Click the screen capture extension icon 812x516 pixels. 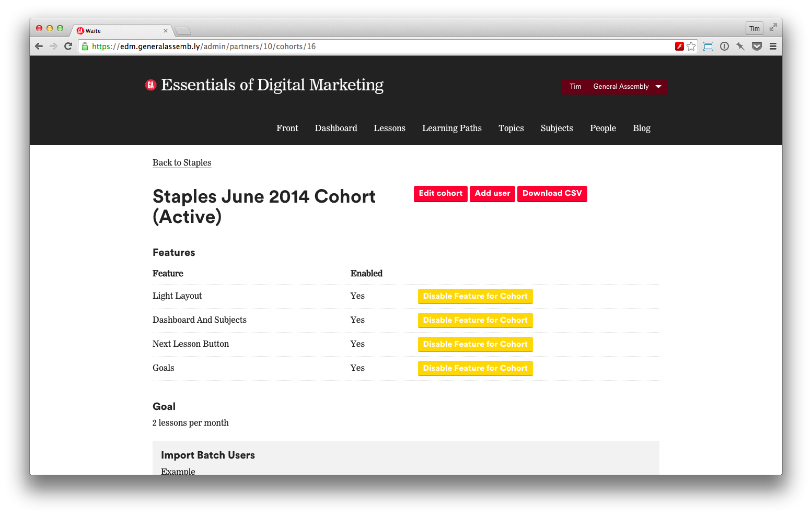[x=708, y=46]
